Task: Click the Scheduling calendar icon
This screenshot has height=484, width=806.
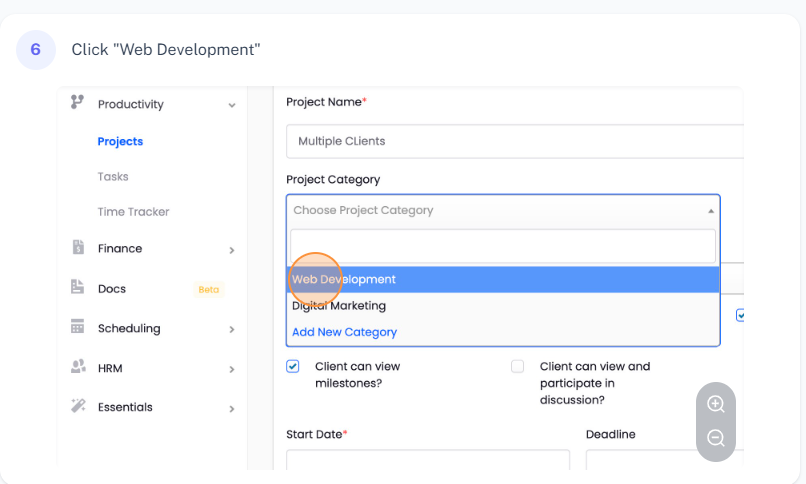Action: tap(77, 328)
